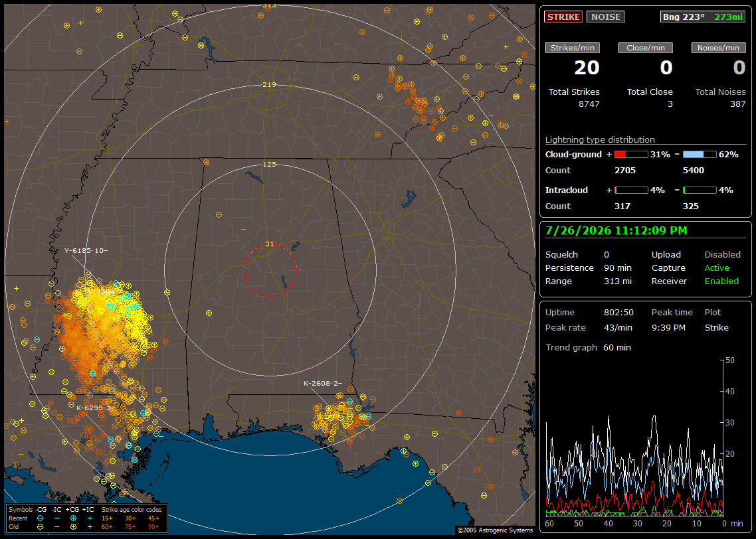Click the 219 mile range ring label
The width and height of the screenshot is (756, 539).
coord(270,85)
